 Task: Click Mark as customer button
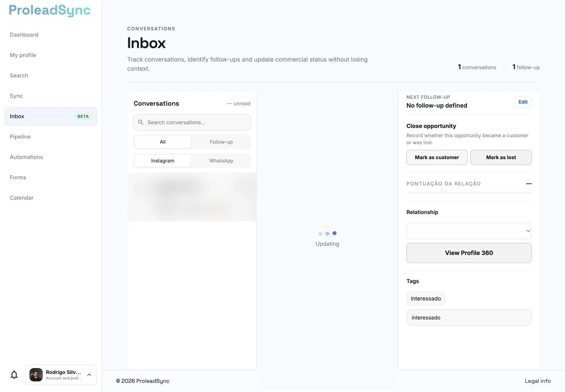[437, 158]
